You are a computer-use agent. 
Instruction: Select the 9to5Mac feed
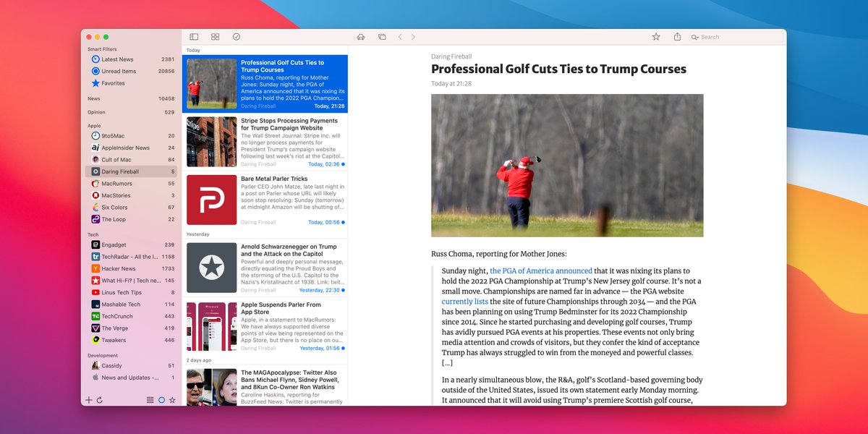click(x=132, y=136)
